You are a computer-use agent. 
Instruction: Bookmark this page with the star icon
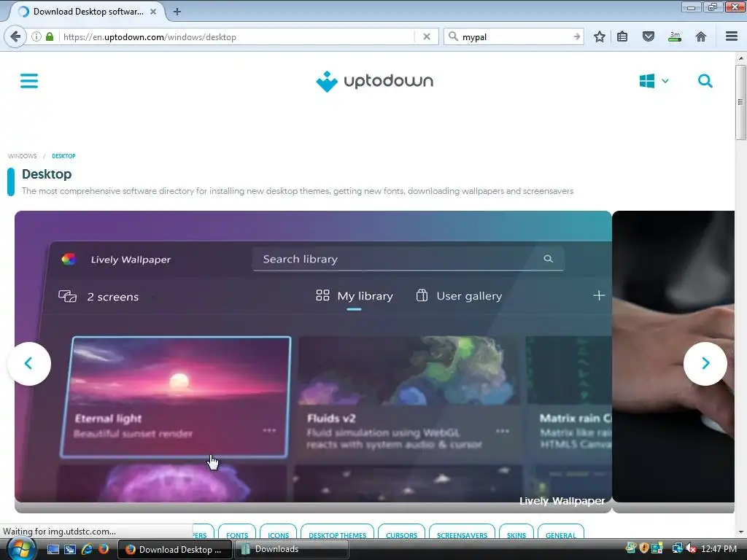(600, 36)
